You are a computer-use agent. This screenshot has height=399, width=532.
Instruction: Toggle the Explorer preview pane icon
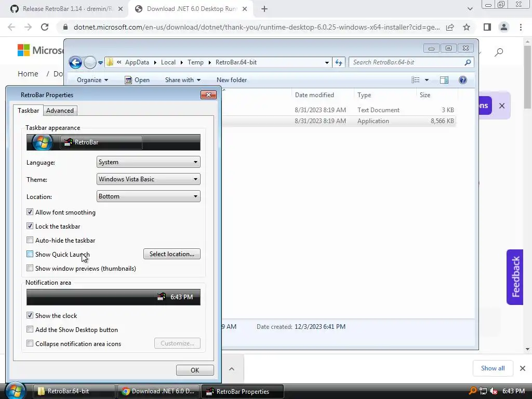444,79
